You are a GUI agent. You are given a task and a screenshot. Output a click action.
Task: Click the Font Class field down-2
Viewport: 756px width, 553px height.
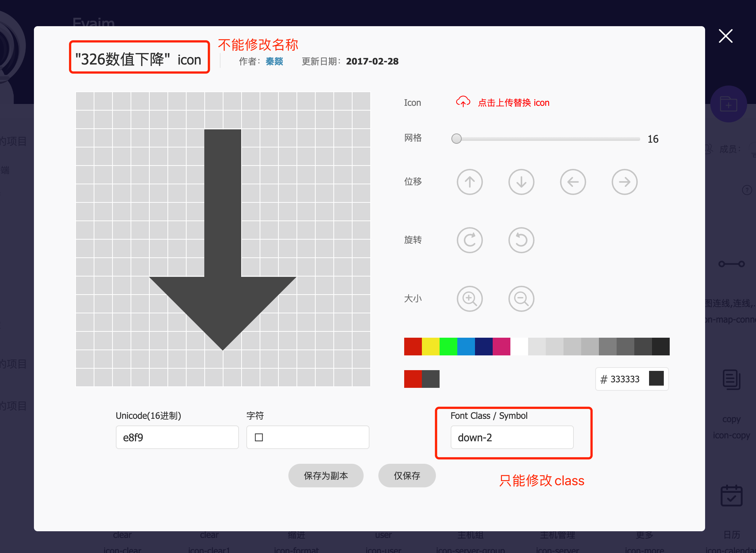click(512, 437)
